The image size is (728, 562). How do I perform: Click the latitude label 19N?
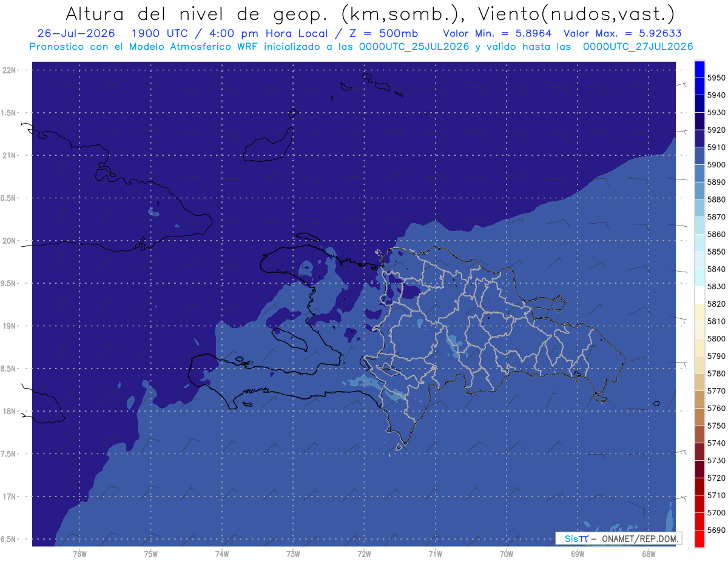(10, 326)
